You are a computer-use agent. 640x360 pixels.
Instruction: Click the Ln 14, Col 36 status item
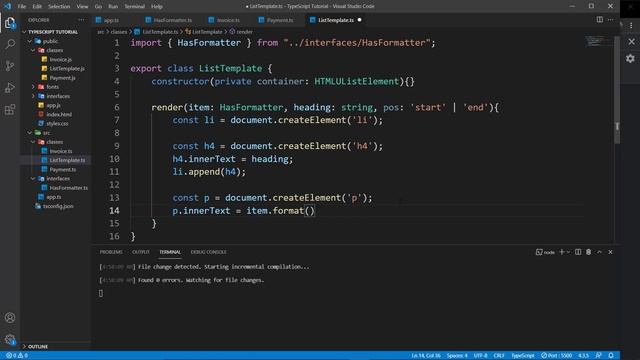(426, 356)
